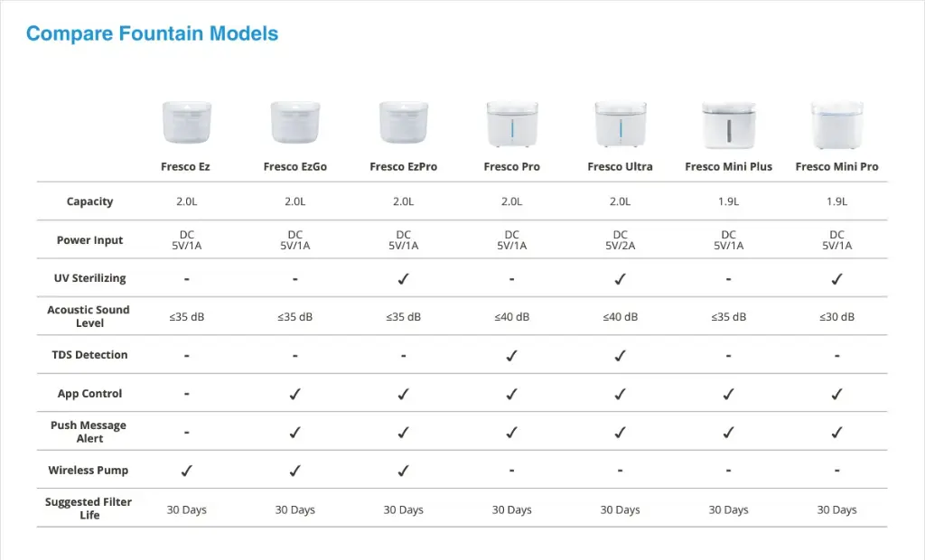Click the Fresco Mini Pro model name

click(x=836, y=167)
